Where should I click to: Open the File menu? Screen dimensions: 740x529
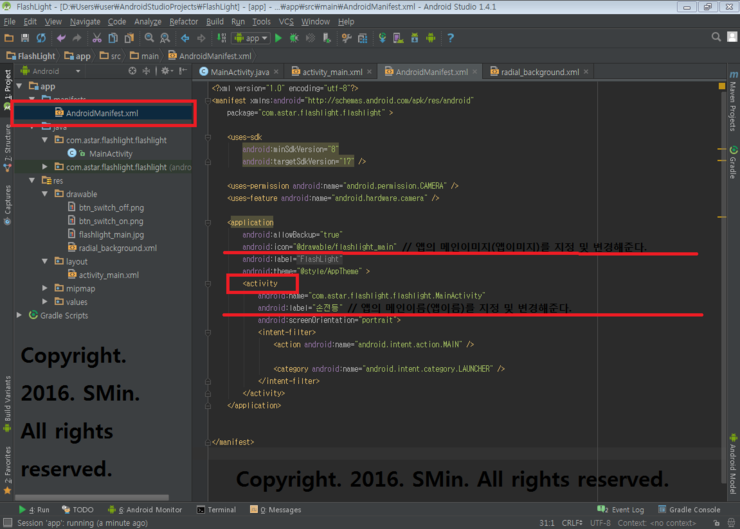click(9, 22)
